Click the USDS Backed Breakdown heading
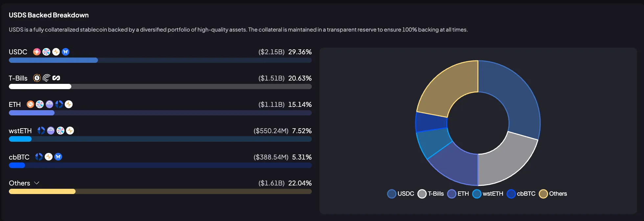The width and height of the screenshot is (644, 221). [49, 15]
